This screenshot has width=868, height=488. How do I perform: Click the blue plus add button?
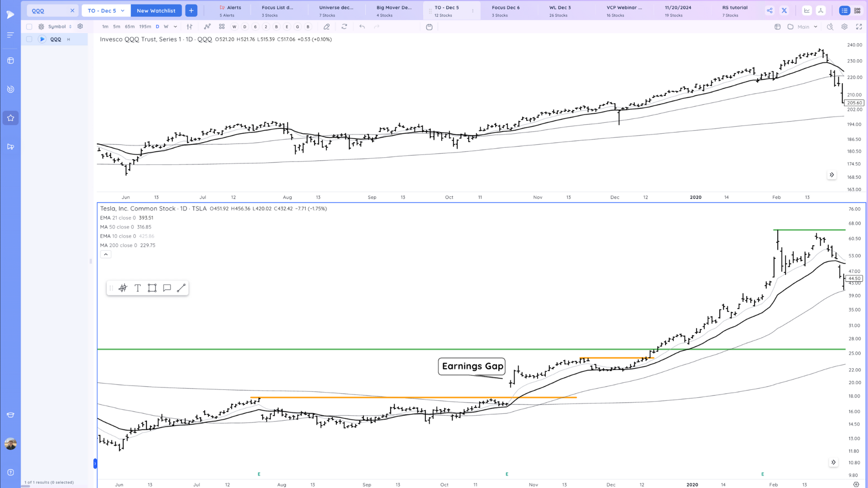191,10
